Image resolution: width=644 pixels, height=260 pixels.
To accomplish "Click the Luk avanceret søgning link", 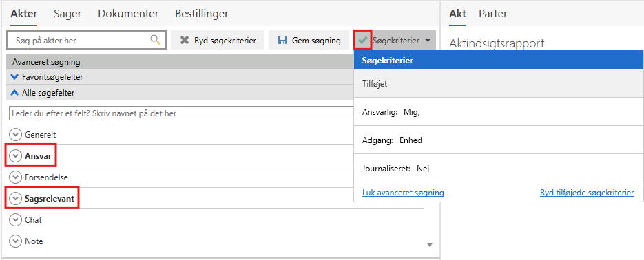I will [403, 193].
